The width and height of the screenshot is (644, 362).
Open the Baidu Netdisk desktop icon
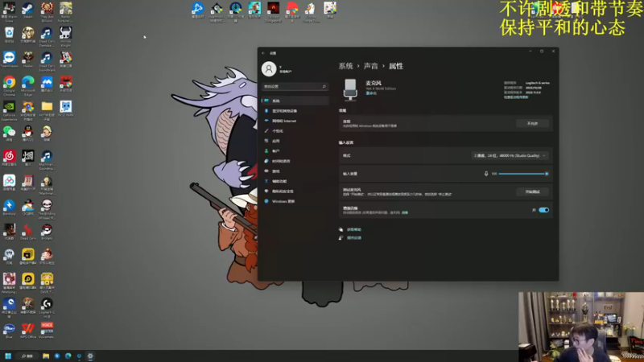pos(9,183)
